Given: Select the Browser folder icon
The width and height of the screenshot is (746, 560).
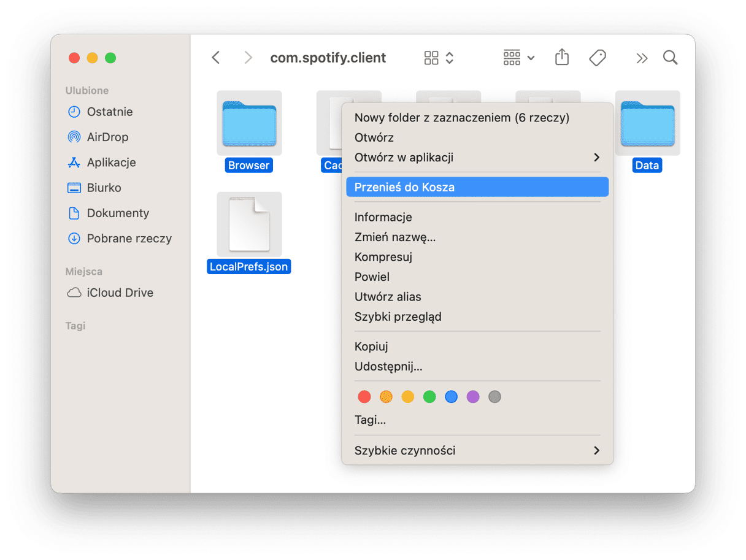Looking at the screenshot, I should pos(249,123).
